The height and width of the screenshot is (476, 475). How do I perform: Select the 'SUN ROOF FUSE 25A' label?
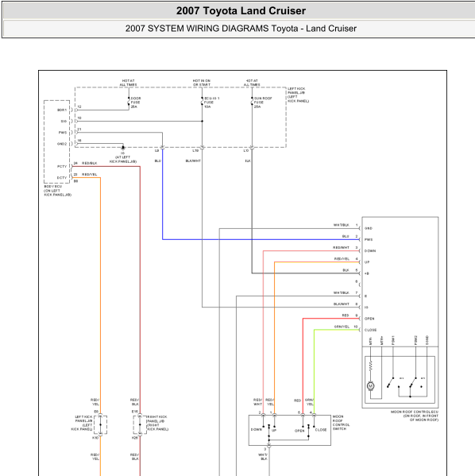coord(263,103)
